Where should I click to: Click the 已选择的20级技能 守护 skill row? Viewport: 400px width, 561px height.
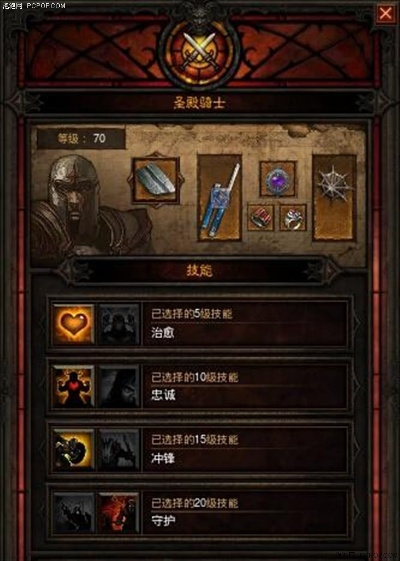[x=200, y=512]
